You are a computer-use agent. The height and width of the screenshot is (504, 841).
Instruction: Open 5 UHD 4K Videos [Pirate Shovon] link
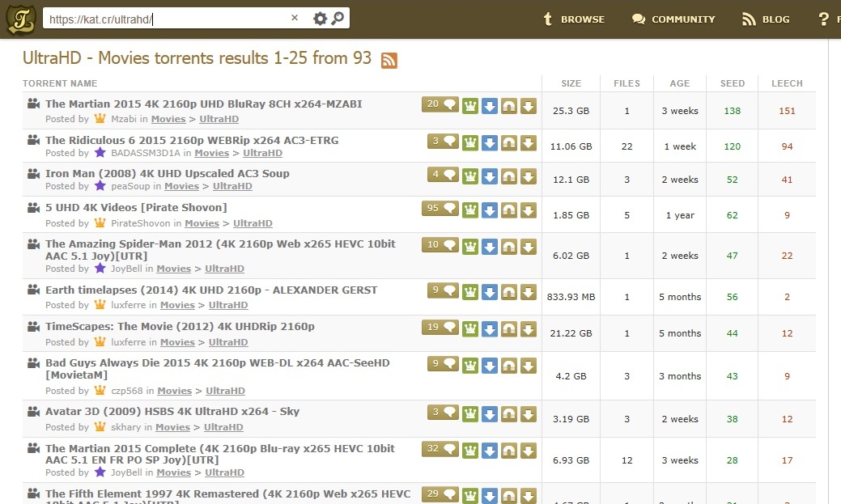tap(136, 207)
